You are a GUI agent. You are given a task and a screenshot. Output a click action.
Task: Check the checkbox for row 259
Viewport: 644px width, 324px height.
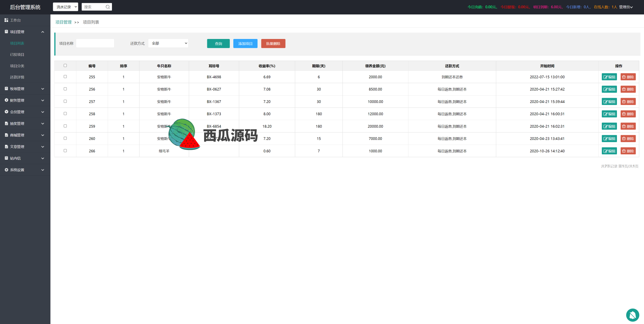pyautogui.click(x=65, y=126)
